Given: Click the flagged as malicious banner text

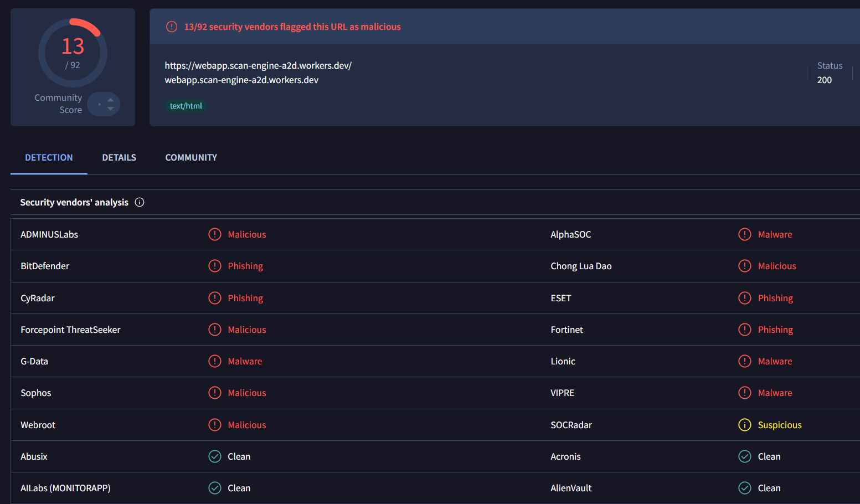Looking at the screenshot, I should [x=292, y=27].
